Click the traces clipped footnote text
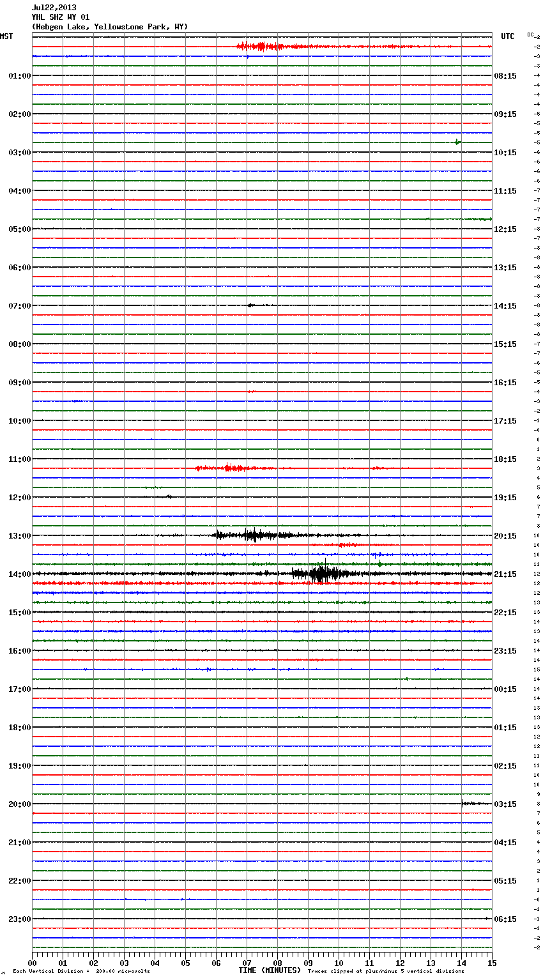543x980 pixels. click(386, 972)
